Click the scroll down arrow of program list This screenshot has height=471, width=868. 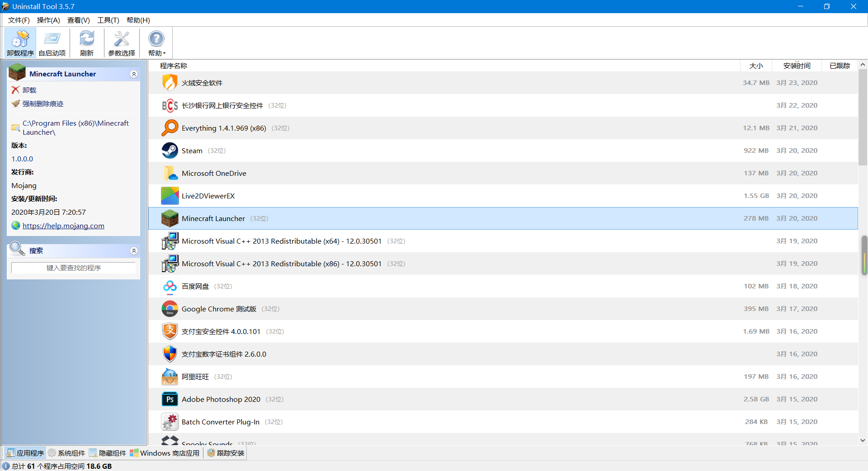pyautogui.click(x=863, y=440)
